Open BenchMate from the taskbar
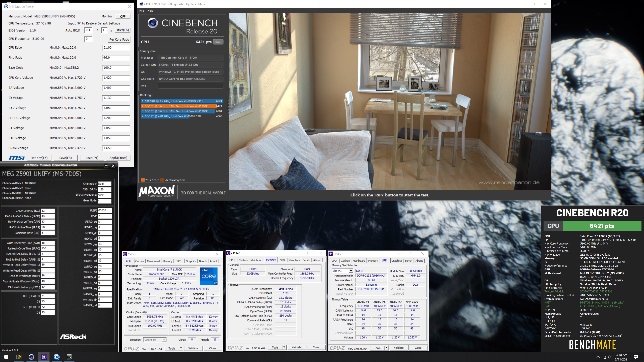 point(19,357)
